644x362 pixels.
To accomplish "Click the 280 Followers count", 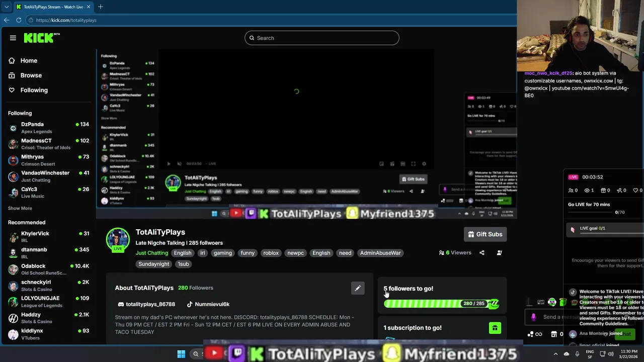I will tap(196, 288).
